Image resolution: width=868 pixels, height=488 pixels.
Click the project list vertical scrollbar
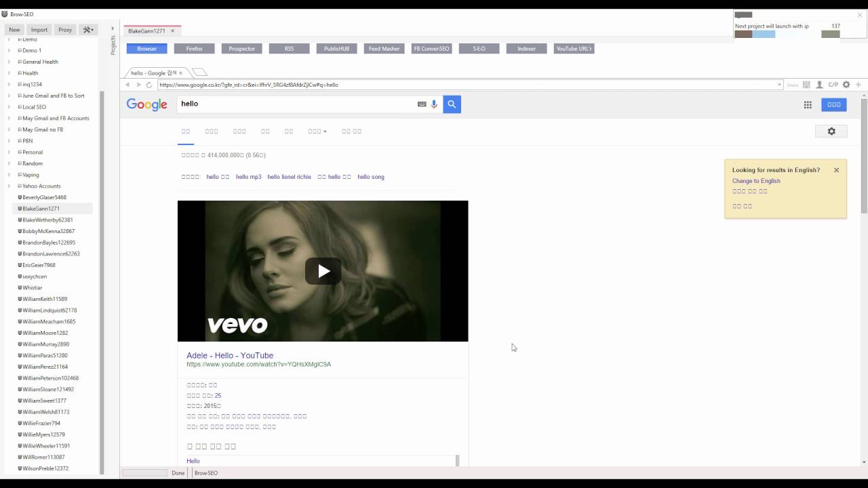click(x=102, y=283)
